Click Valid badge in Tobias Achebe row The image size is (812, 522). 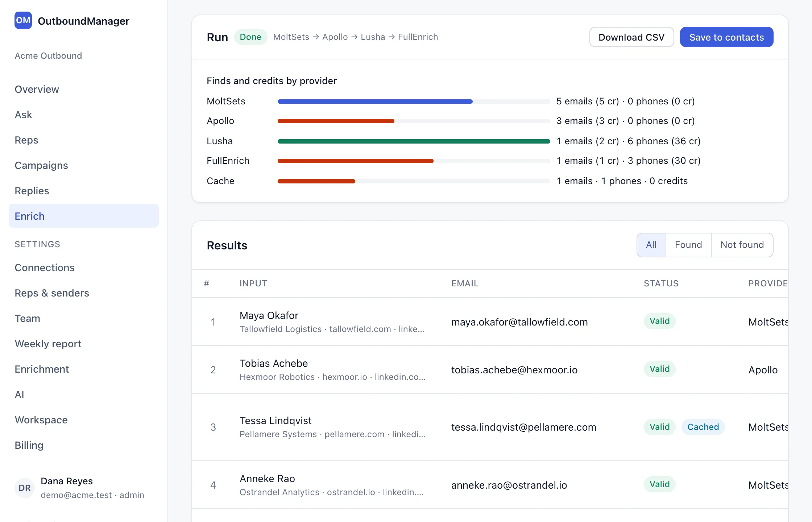659,369
